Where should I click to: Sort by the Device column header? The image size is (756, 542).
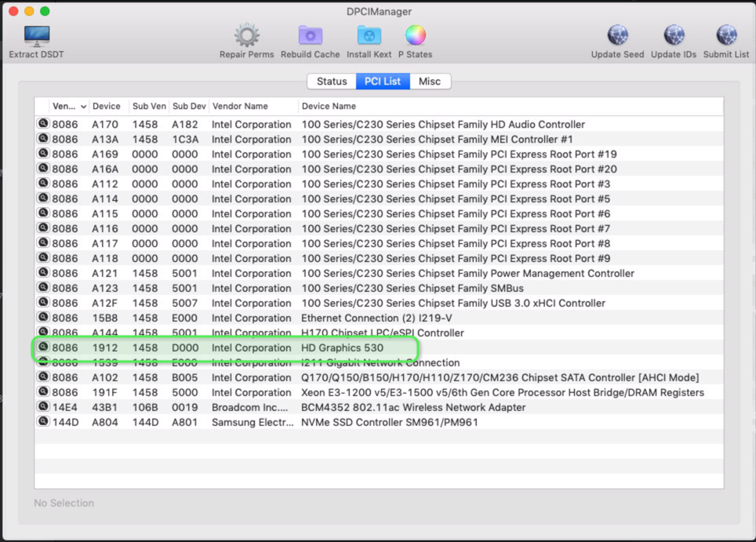click(x=107, y=106)
